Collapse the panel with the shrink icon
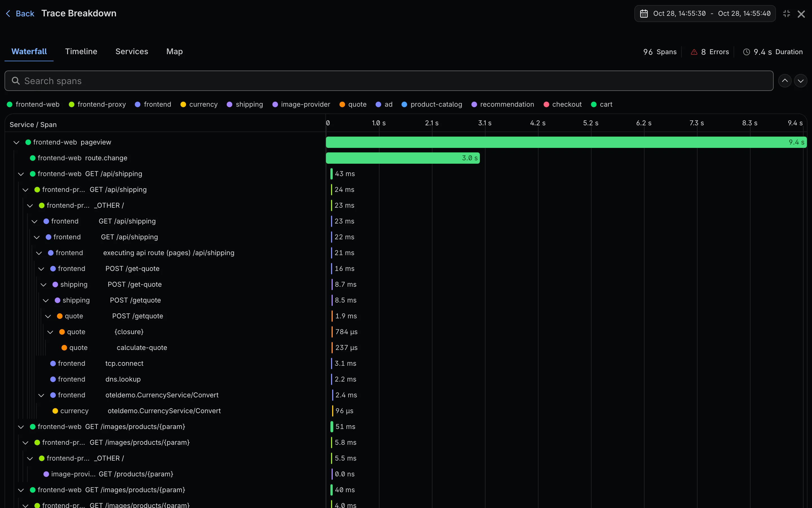812x508 pixels. coord(787,14)
